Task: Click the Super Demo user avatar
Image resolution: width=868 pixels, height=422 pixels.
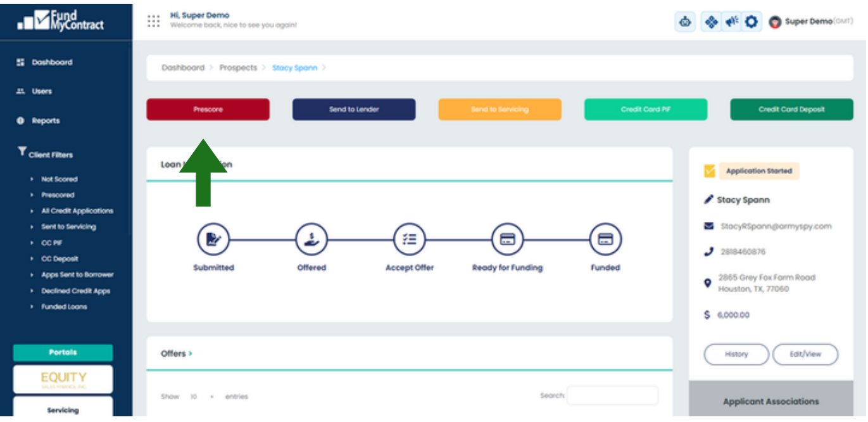Action: [x=775, y=22]
